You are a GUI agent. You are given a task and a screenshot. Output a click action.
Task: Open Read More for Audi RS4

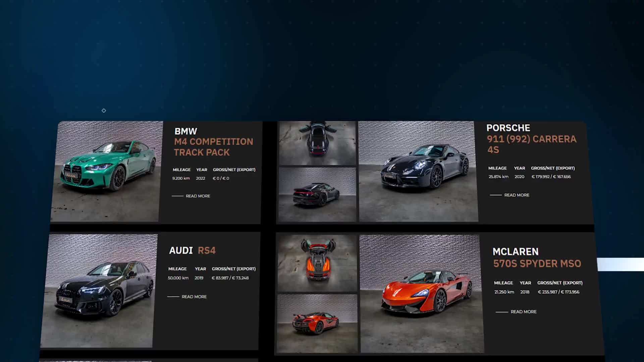[x=187, y=297]
